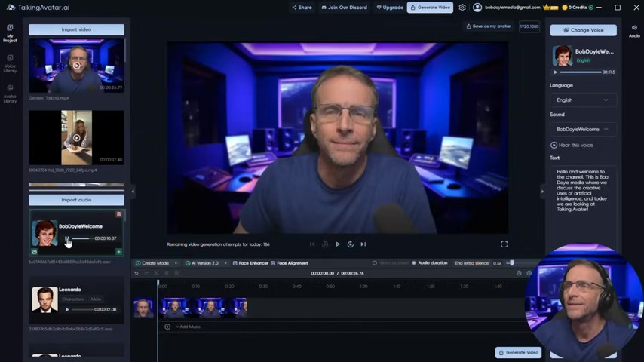The image size is (644, 362).
Task: Rewind the preview a few seconds
Action: tap(325, 244)
